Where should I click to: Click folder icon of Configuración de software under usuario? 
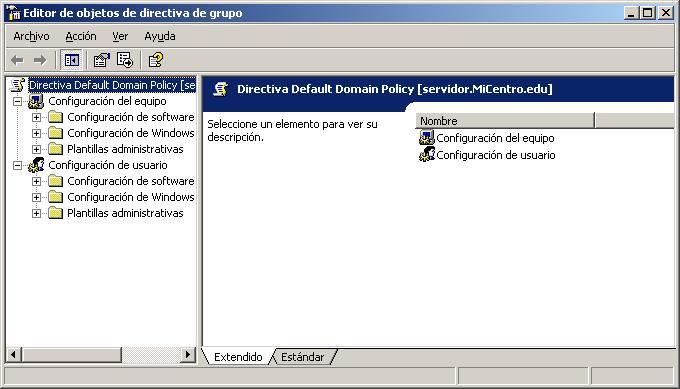coord(56,181)
